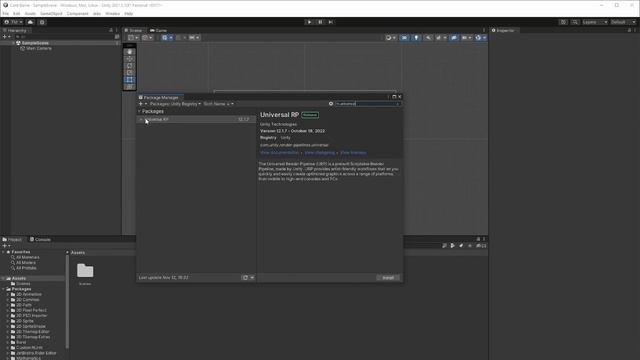This screenshot has width=640, height=360.
Task: Switch to the Project tab
Action: coord(13,240)
